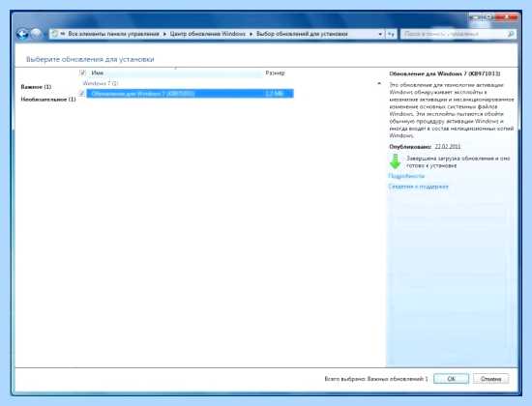Click the refresh button beside address bar
The width and height of the screenshot is (532, 406).
(x=391, y=34)
